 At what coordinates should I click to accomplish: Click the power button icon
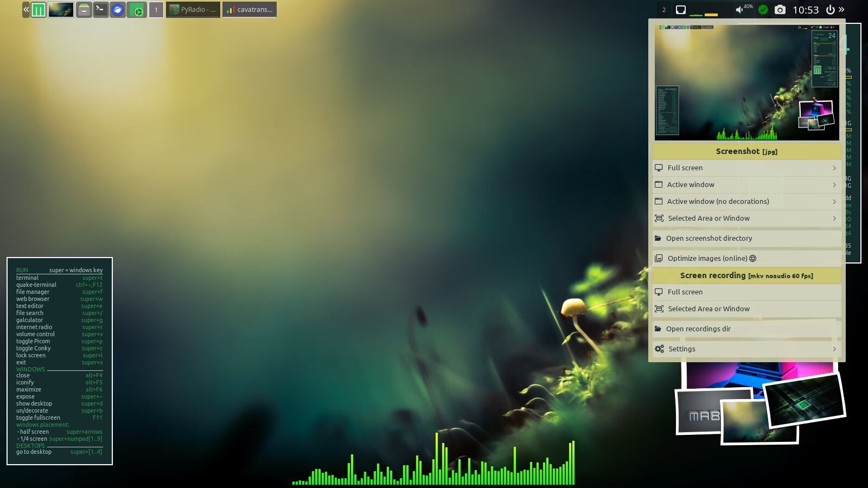coord(829,10)
